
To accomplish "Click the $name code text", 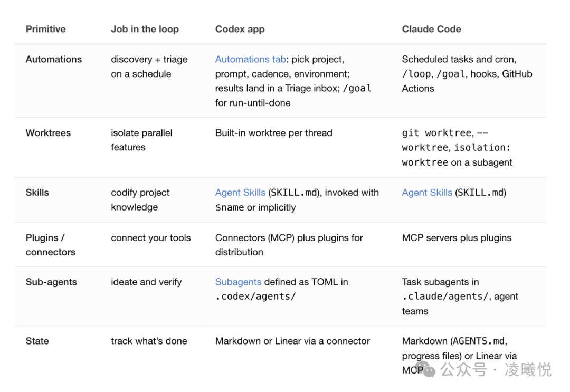I will tap(230, 207).
